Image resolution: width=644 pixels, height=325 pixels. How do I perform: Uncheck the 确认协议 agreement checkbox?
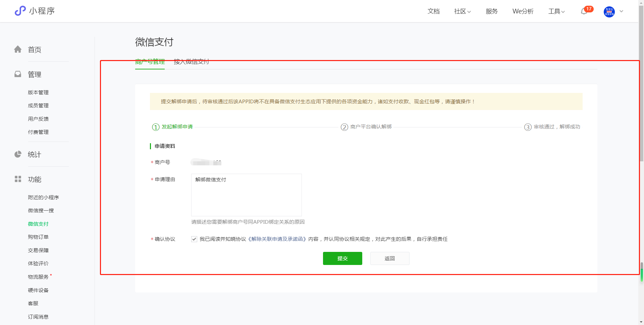(x=194, y=239)
